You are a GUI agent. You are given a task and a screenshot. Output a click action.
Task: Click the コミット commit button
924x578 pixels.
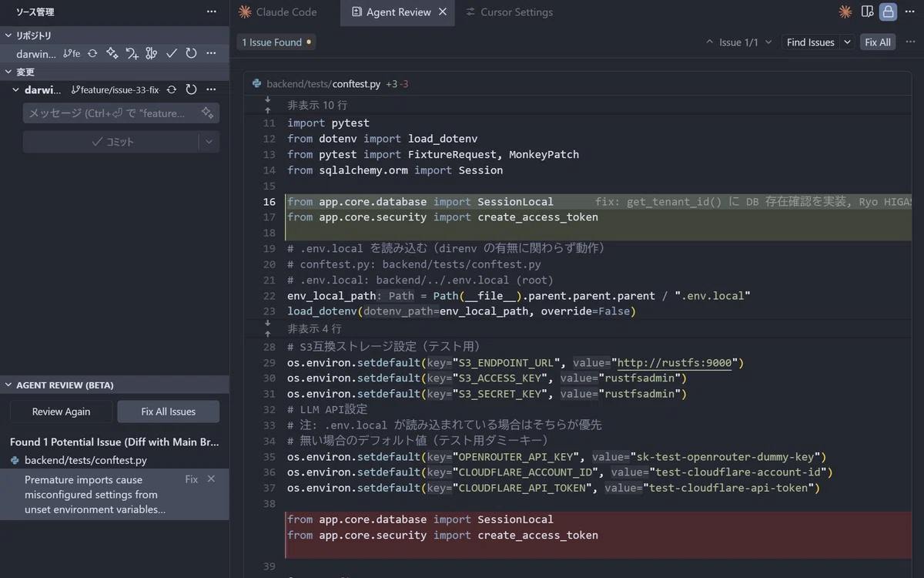111,142
